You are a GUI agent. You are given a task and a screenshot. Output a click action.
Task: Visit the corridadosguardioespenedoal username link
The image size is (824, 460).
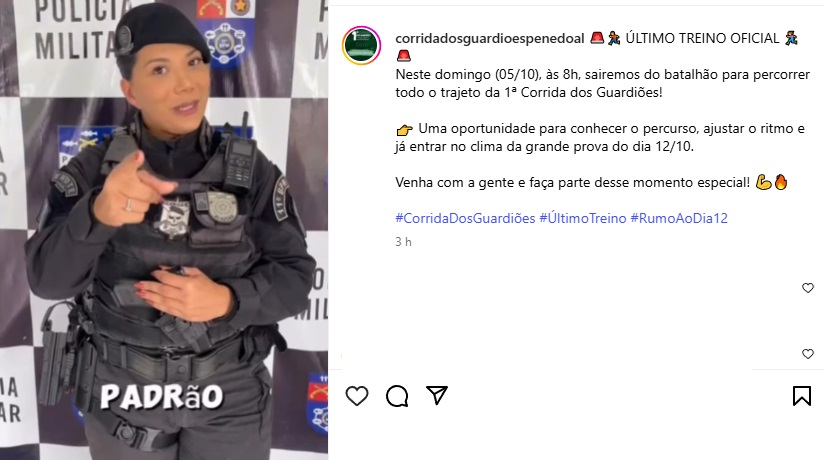(490, 38)
